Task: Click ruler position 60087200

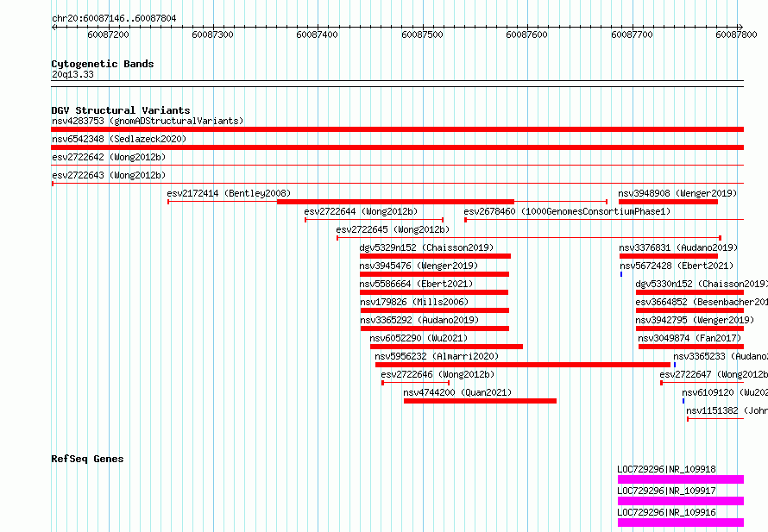Action: (108, 34)
